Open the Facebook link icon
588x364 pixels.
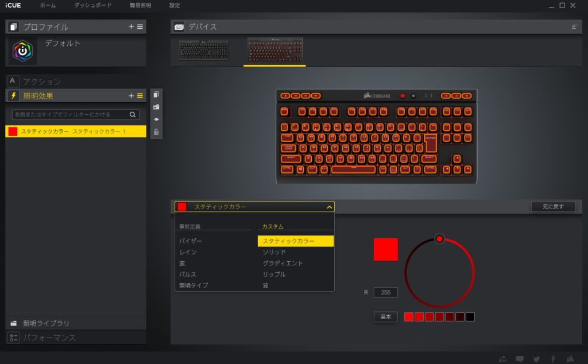point(553,359)
